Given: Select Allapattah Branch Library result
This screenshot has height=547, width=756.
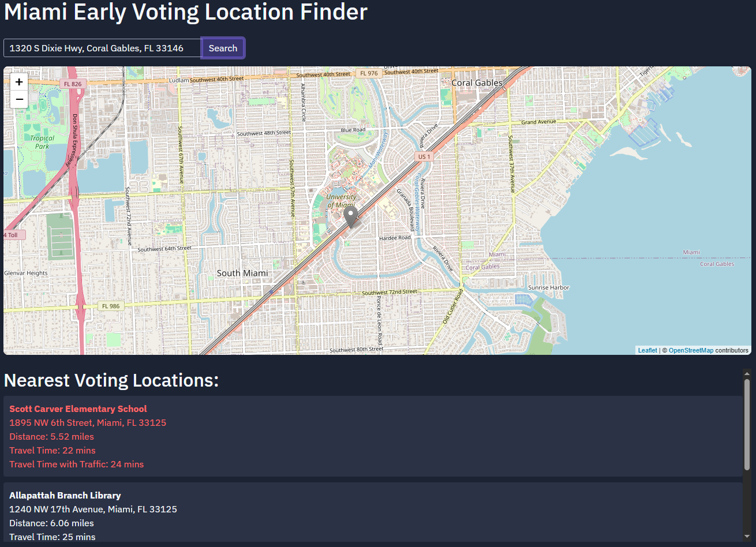Looking at the screenshot, I should pyautogui.click(x=65, y=496).
